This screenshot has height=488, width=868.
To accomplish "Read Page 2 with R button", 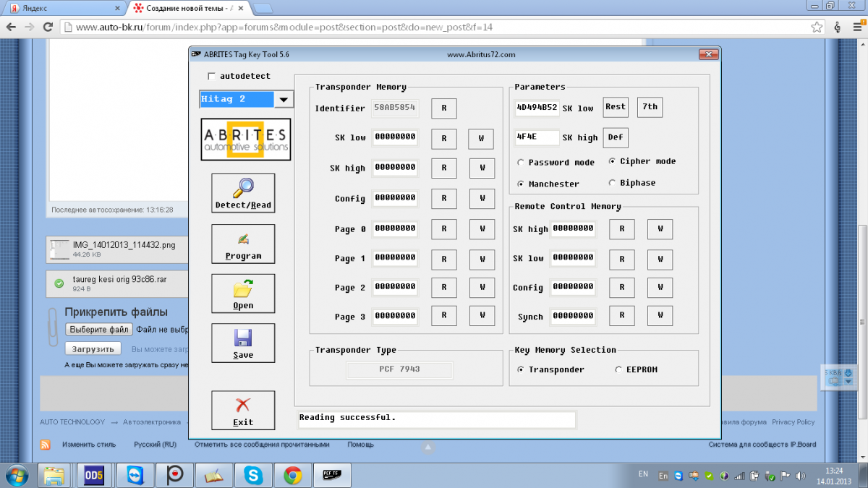I will [x=444, y=288].
